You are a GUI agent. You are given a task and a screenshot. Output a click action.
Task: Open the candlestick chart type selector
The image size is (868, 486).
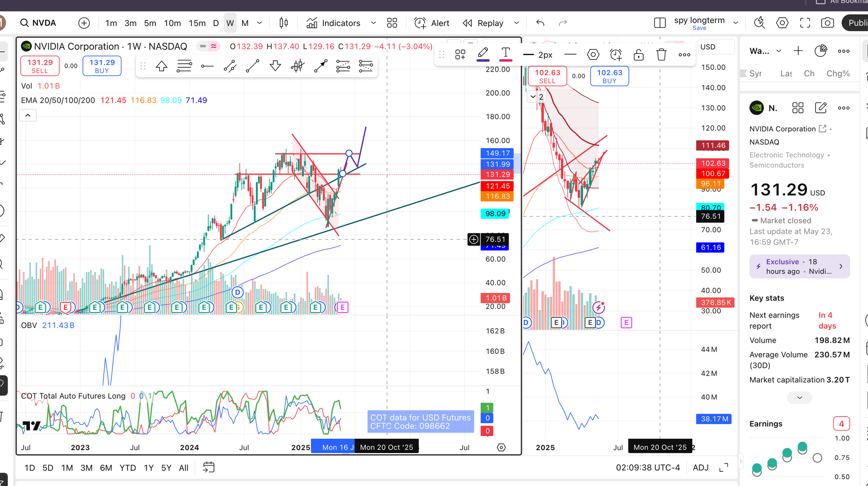coord(283,23)
